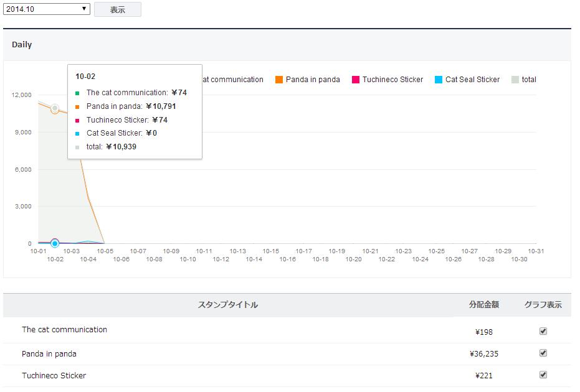Click the Cat Seal Sticker legend label

(x=472, y=80)
